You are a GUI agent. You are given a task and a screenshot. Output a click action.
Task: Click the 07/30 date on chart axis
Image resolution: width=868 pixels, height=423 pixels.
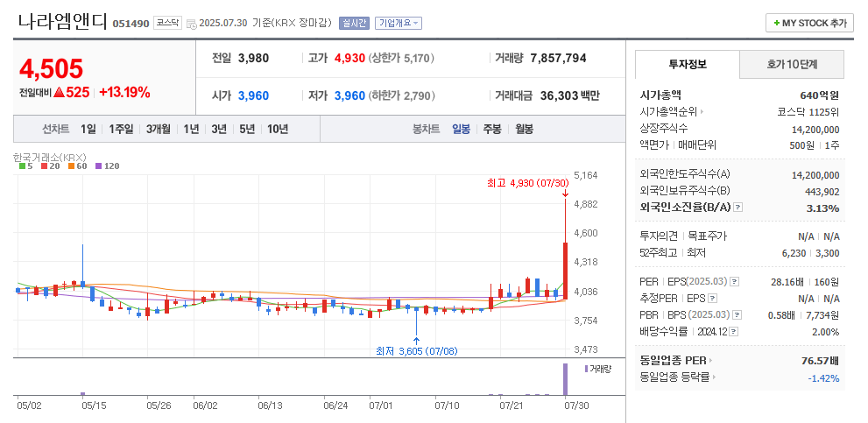576,405
